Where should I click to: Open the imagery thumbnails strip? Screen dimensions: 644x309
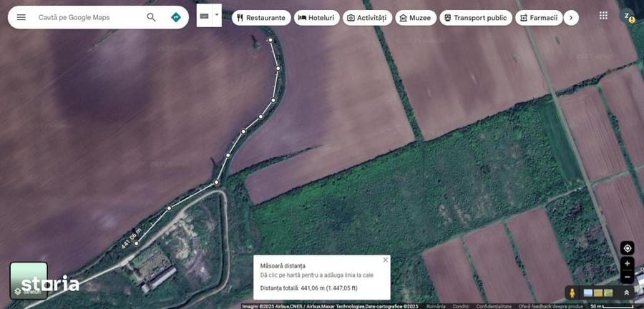click(x=598, y=293)
